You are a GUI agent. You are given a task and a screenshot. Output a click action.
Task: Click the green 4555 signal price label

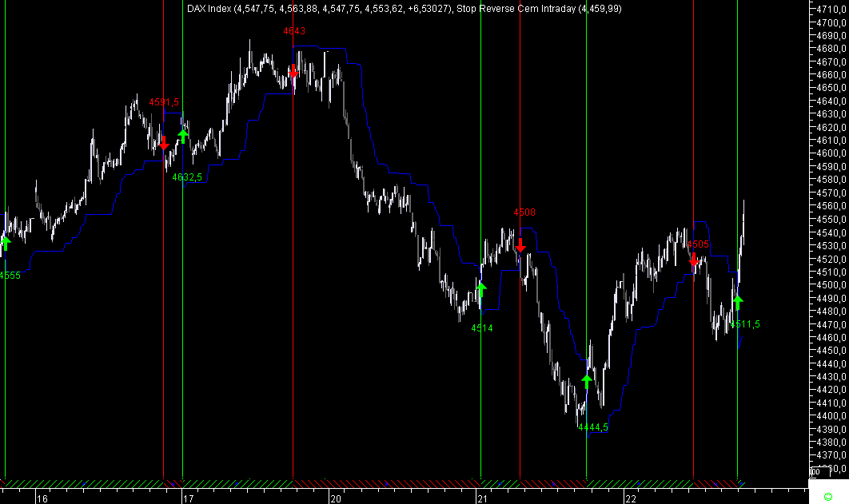click(x=10, y=276)
